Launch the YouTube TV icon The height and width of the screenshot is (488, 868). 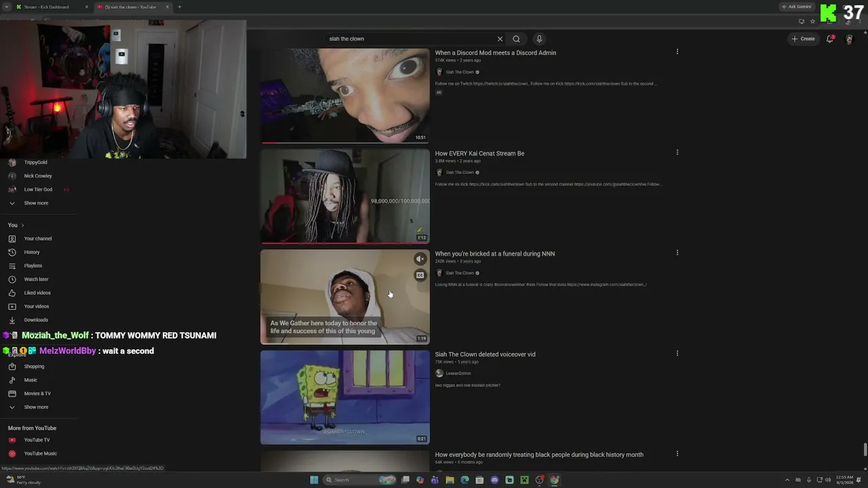(12, 440)
